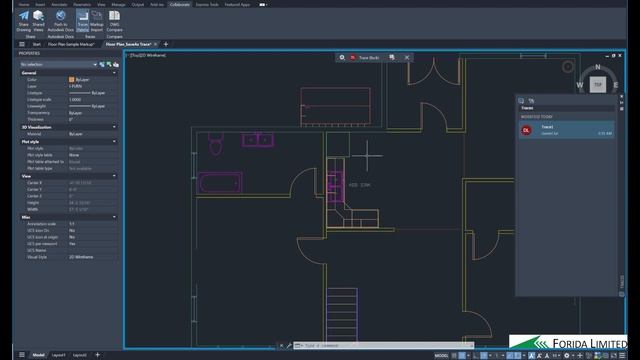Collapse the General properties section

click(114, 73)
